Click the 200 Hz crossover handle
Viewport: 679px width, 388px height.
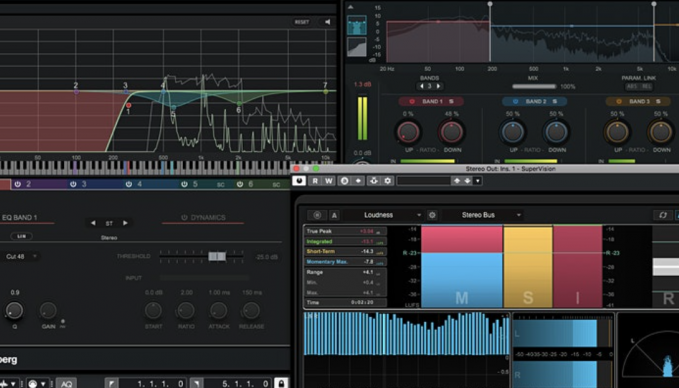point(490,4)
